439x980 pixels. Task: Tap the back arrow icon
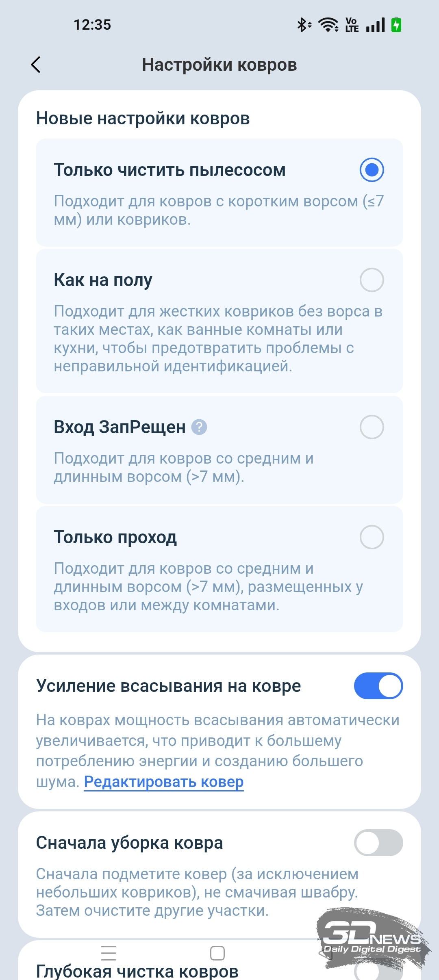point(36,65)
